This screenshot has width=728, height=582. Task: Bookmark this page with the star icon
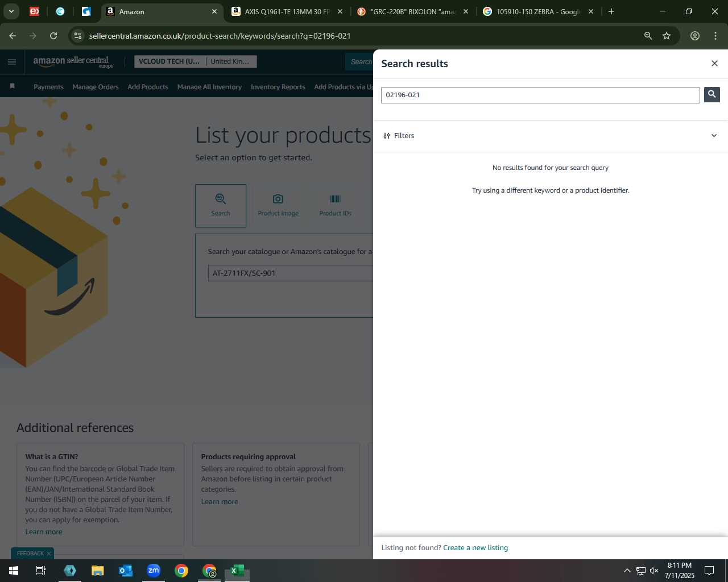[667, 36]
